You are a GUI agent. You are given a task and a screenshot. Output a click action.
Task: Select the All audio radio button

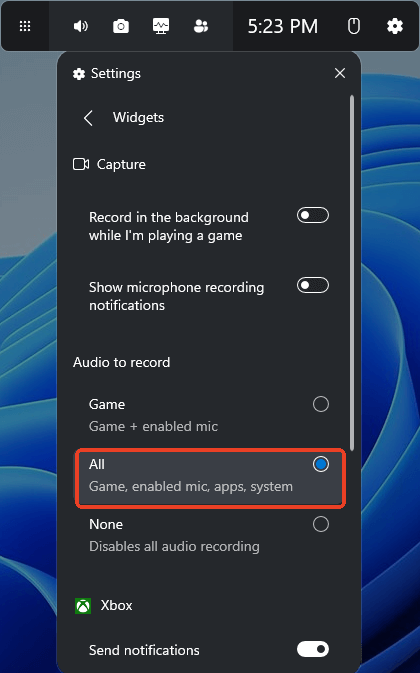click(320, 464)
